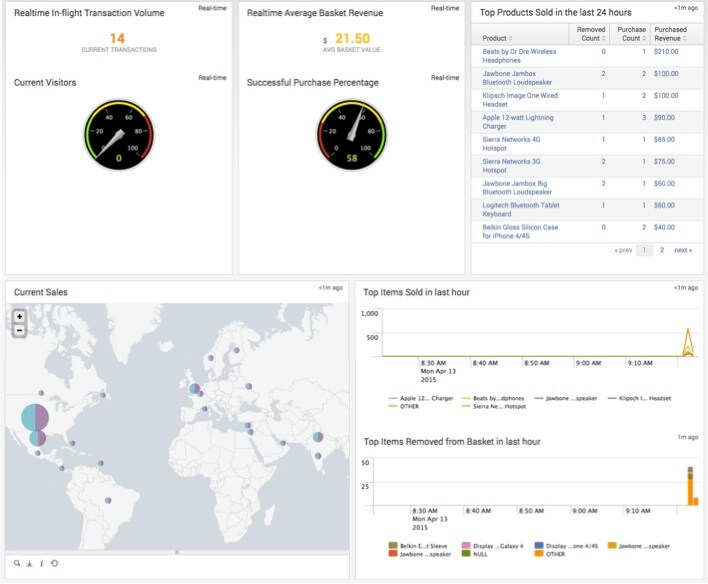Click the Current Sales panel title
This screenshot has width=708, height=584.
41,292
